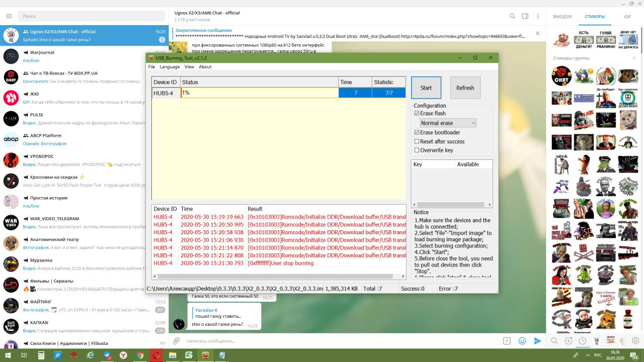Screen dimensions: 644x362
Task: Add sticker set plus icon
Action: click(x=569, y=340)
